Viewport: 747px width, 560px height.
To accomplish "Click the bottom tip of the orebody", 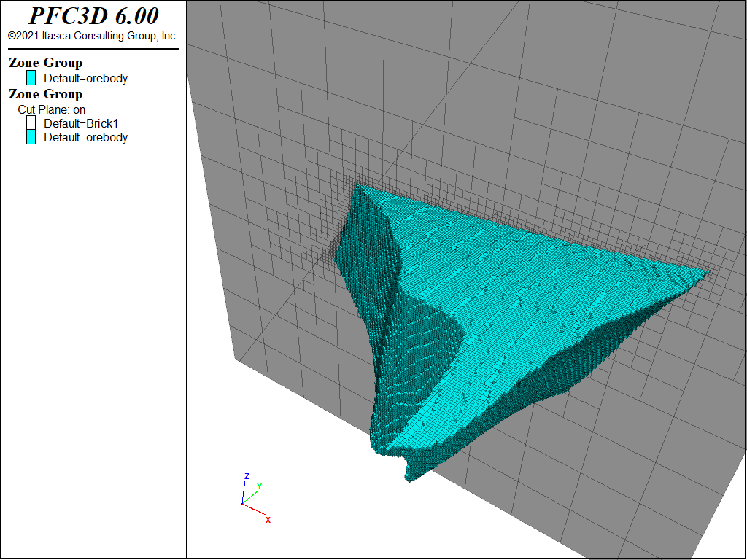I will [x=410, y=478].
